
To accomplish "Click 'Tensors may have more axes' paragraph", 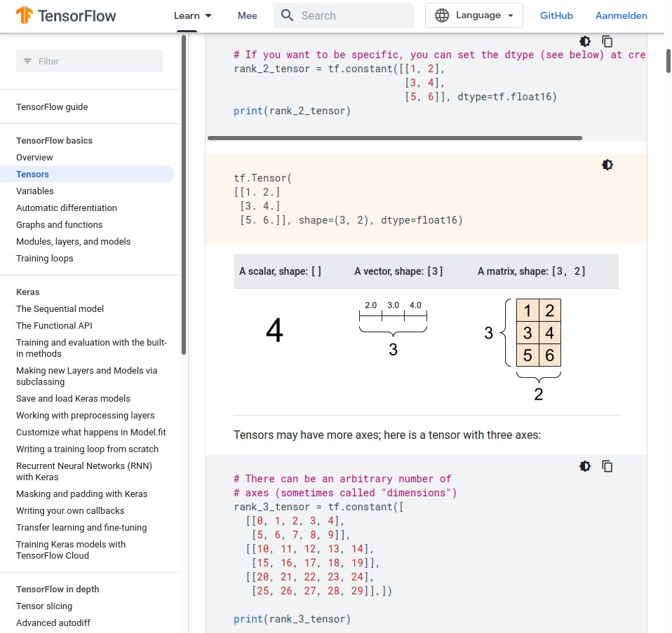I will [x=387, y=435].
